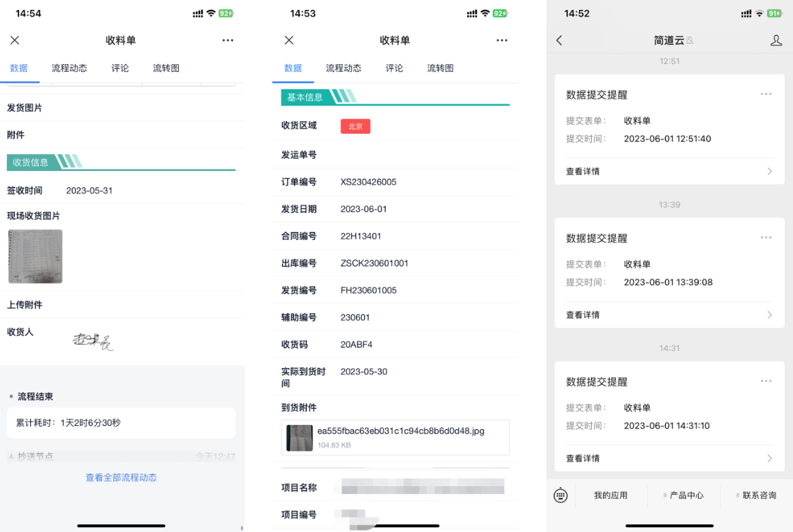
Task: Expand the 查看详情 chevron for the 12:51:40 submission
Action: pos(769,172)
